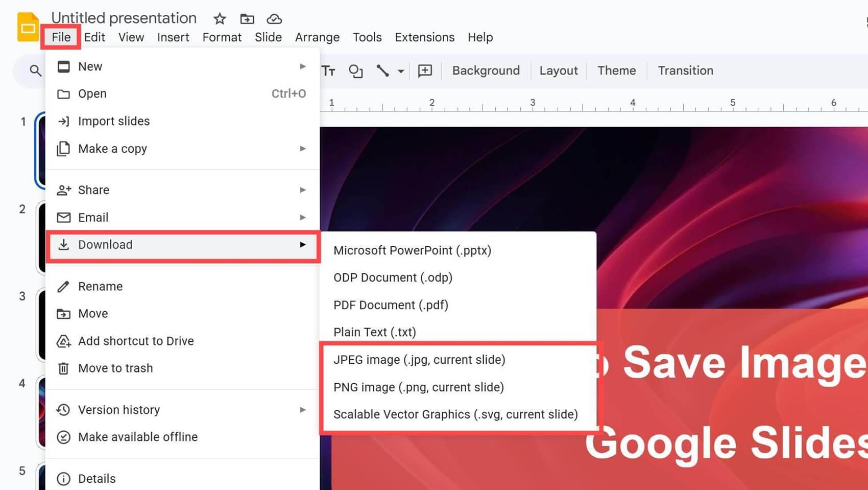Click the Download arrow icon
This screenshot has width=868, height=490.
point(63,245)
